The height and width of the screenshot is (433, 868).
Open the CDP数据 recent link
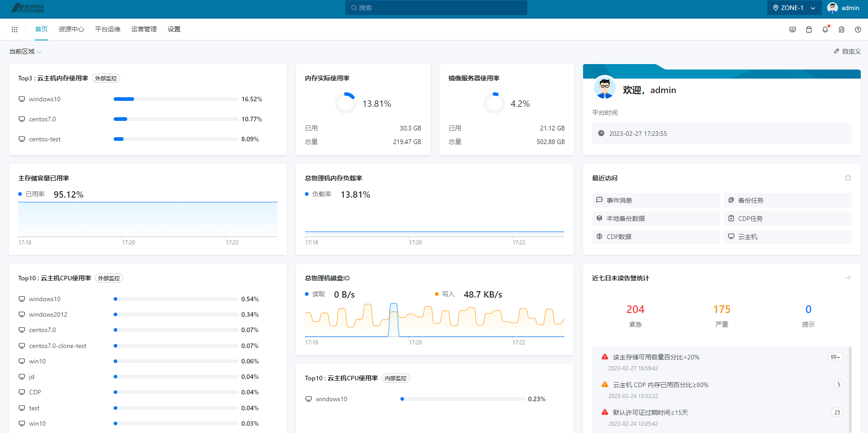tap(656, 237)
